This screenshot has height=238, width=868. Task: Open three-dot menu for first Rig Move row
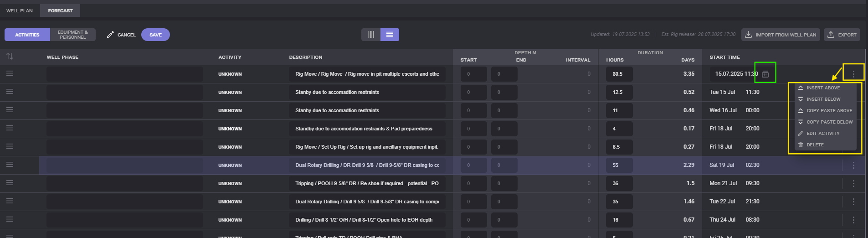tap(853, 74)
